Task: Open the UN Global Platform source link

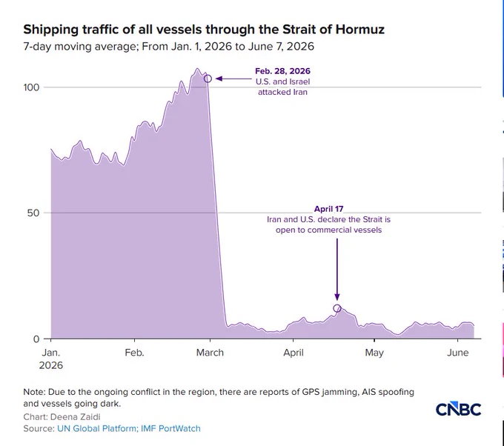Action: pyautogui.click(x=96, y=429)
